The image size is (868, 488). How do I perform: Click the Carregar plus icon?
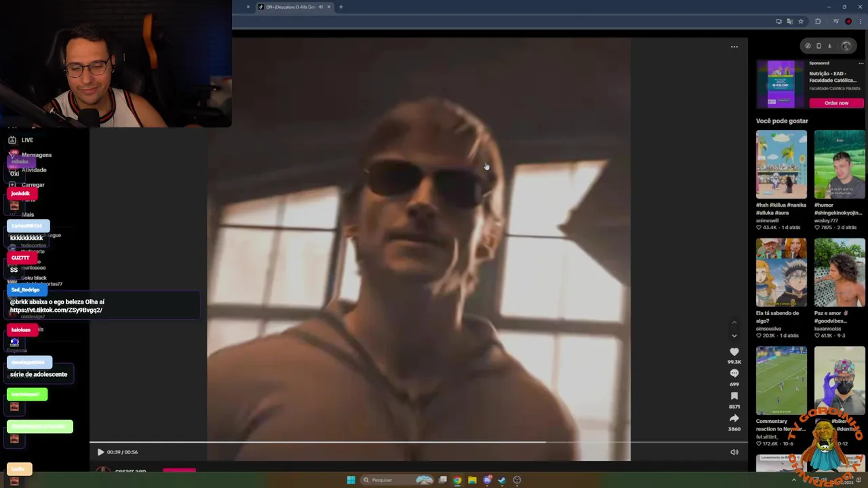click(x=12, y=185)
